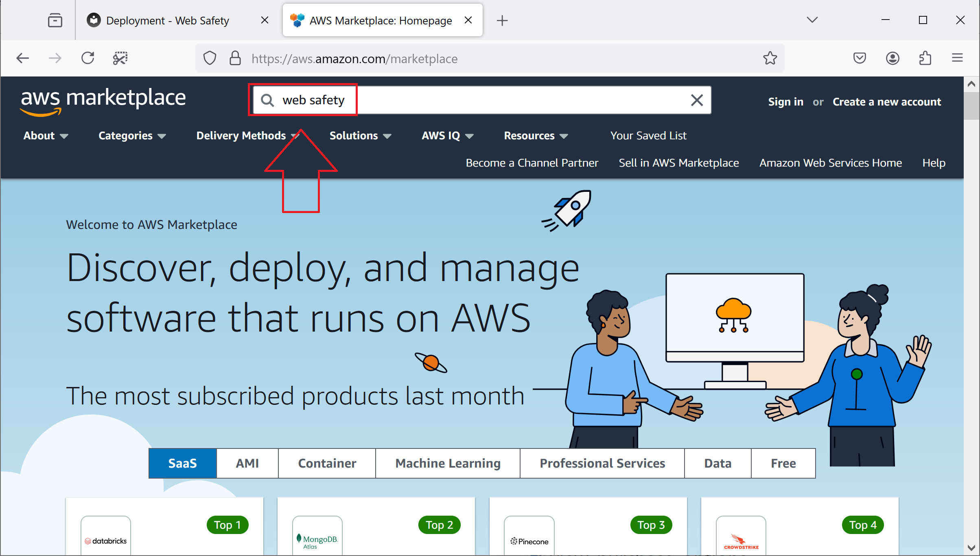The width and height of the screenshot is (980, 556).
Task: Switch to Deployment - Web Safety tab
Action: (x=168, y=20)
